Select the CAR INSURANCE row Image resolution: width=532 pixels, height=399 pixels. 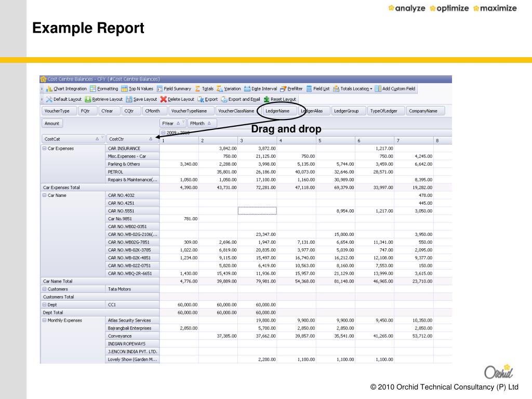(132, 149)
